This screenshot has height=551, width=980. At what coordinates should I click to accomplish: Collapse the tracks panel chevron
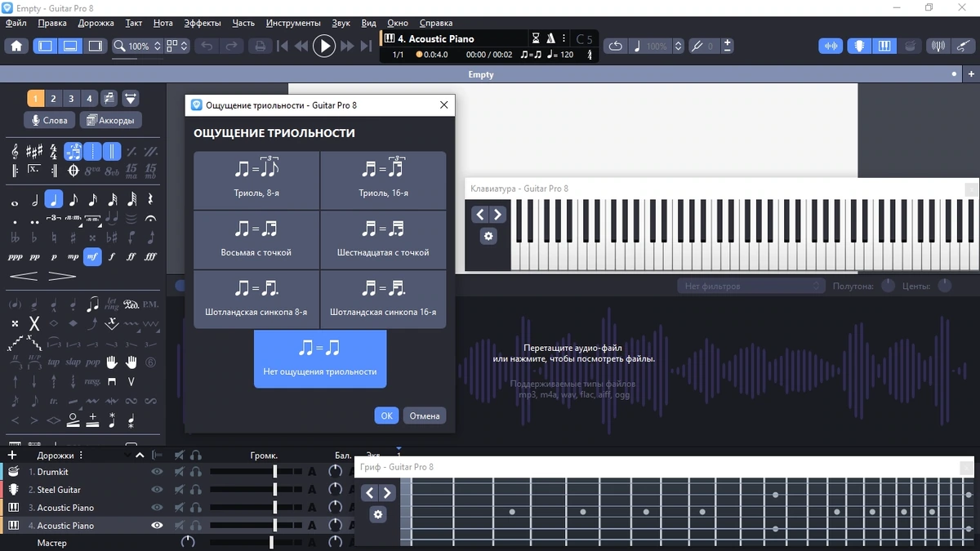tap(140, 455)
